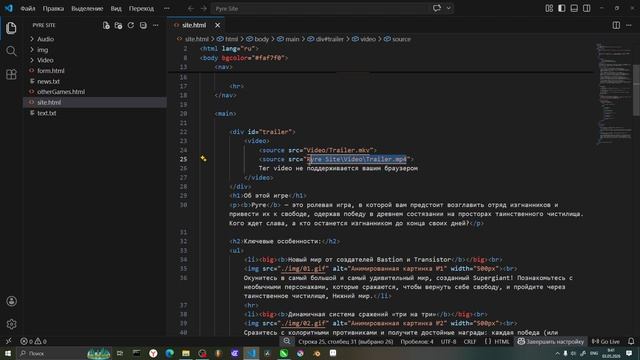Open the Search view in activity bar
640x360 pixels.
[11, 51]
